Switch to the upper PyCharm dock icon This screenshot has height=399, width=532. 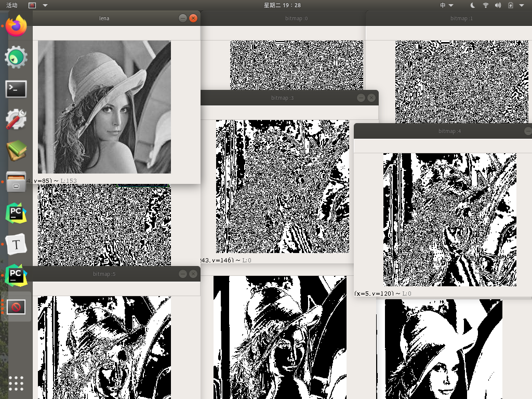(16, 213)
